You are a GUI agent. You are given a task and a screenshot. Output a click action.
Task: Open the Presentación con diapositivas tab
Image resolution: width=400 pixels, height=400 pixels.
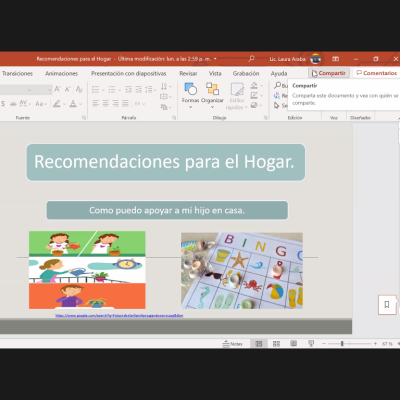click(x=128, y=73)
